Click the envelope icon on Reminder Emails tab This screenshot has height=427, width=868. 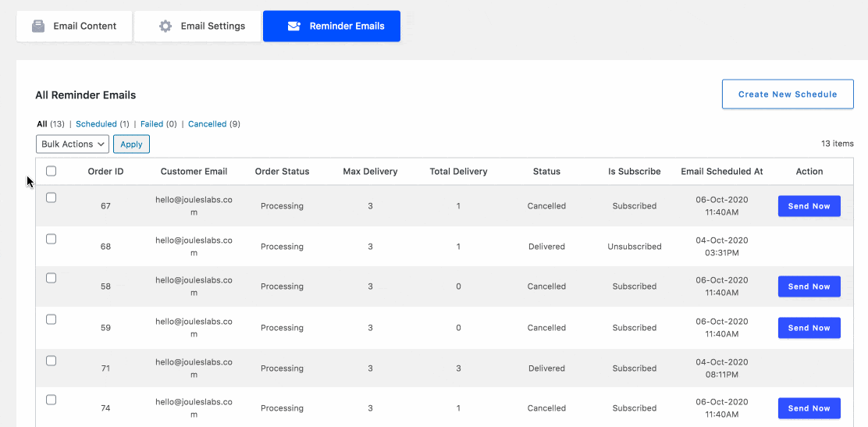click(x=294, y=26)
